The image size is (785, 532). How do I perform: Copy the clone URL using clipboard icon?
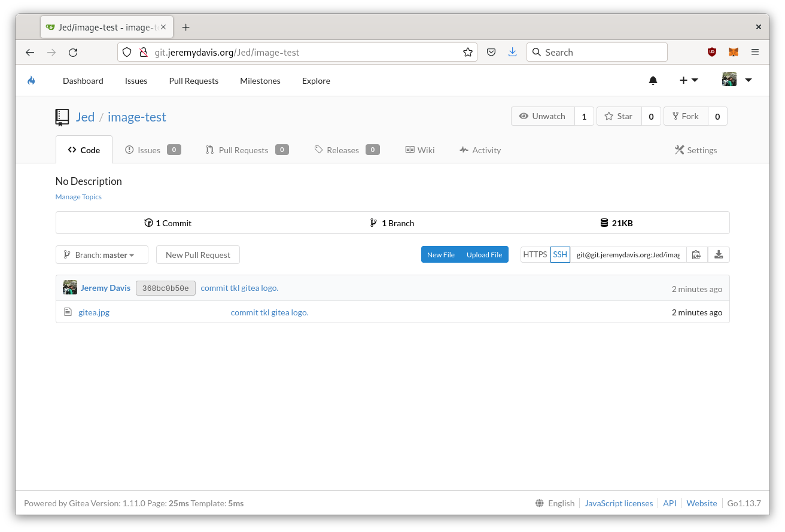point(696,254)
